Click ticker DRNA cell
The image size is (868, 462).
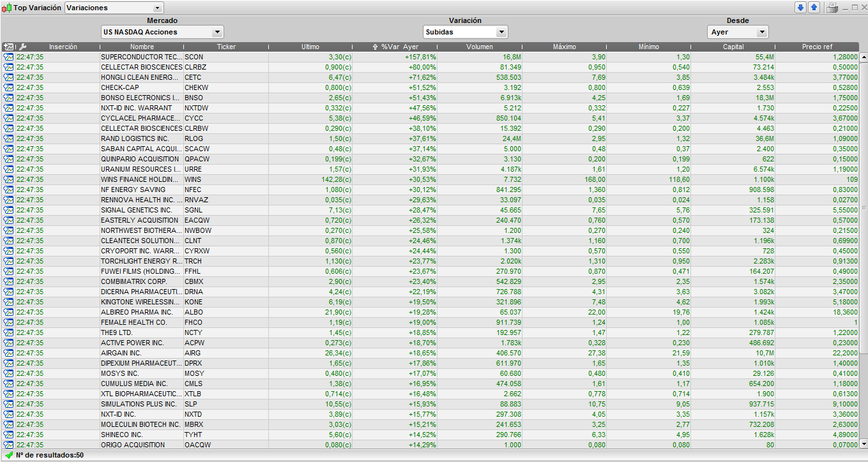[x=226, y=292]
